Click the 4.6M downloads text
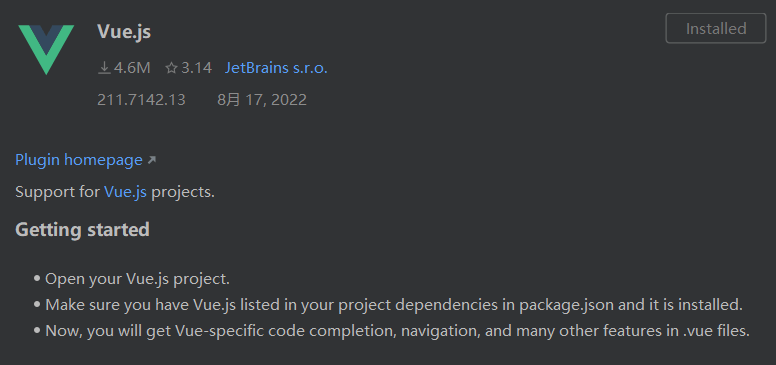 [x=132, y=68]
